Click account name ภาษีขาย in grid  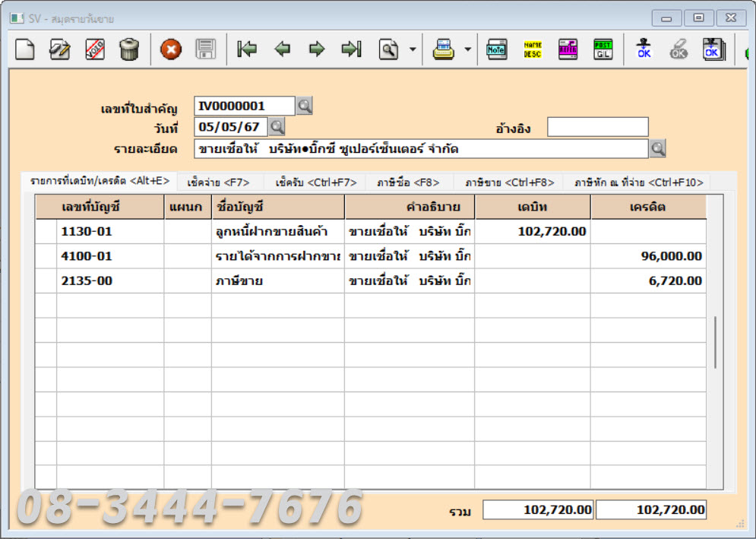click(278, 281)
